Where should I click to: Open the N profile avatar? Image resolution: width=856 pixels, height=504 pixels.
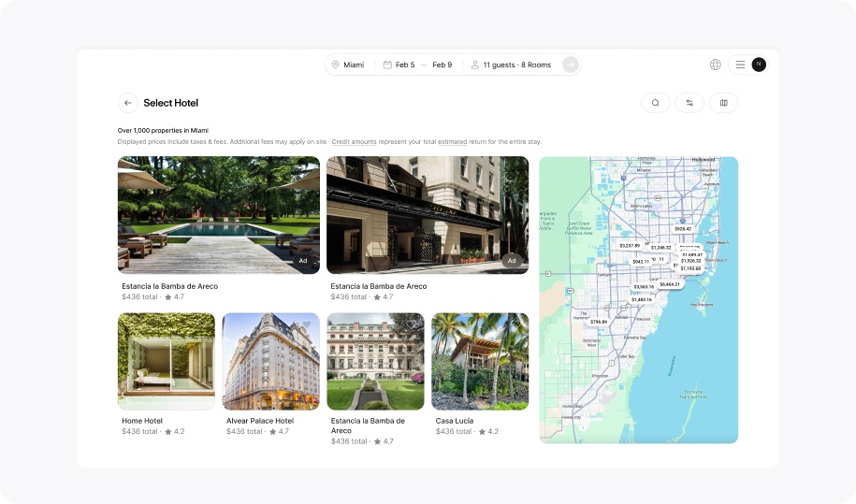click(759, 65)
